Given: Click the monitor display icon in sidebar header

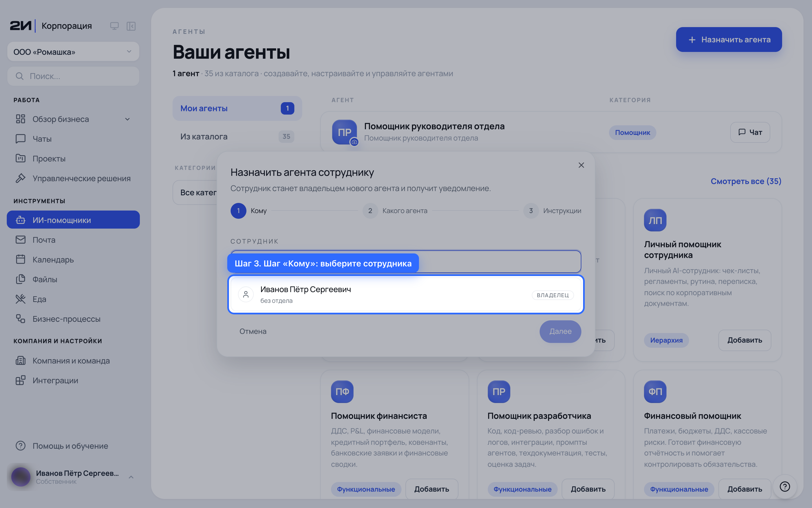Looking at the screenshot, I should coord(114,26).
